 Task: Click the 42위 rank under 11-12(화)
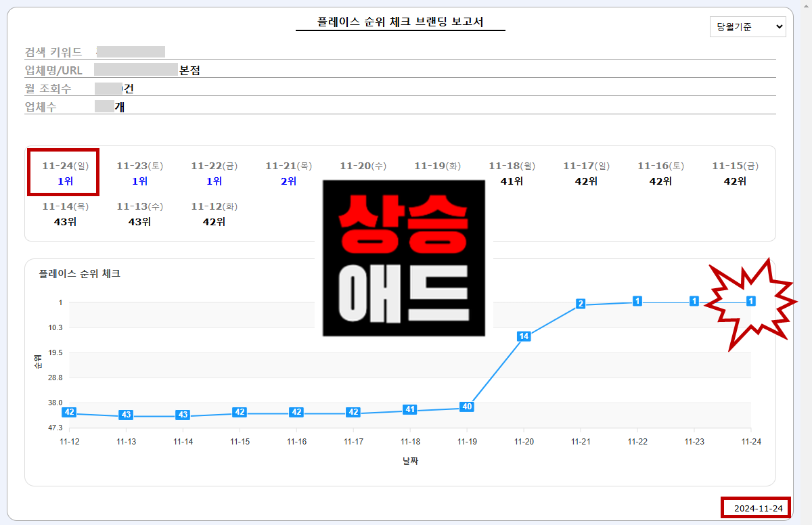click(214, 222)
